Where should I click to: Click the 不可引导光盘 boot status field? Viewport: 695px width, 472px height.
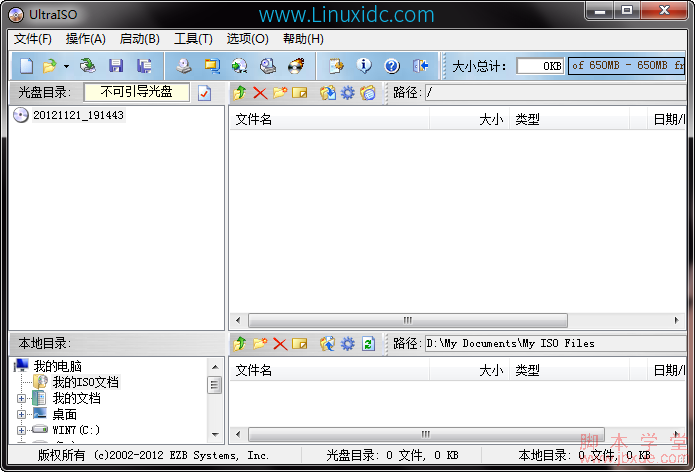click(137, 92)
